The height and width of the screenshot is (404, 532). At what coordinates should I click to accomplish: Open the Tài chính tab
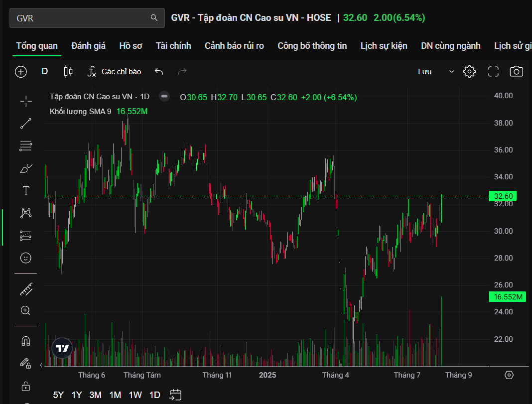coord(173,46)
